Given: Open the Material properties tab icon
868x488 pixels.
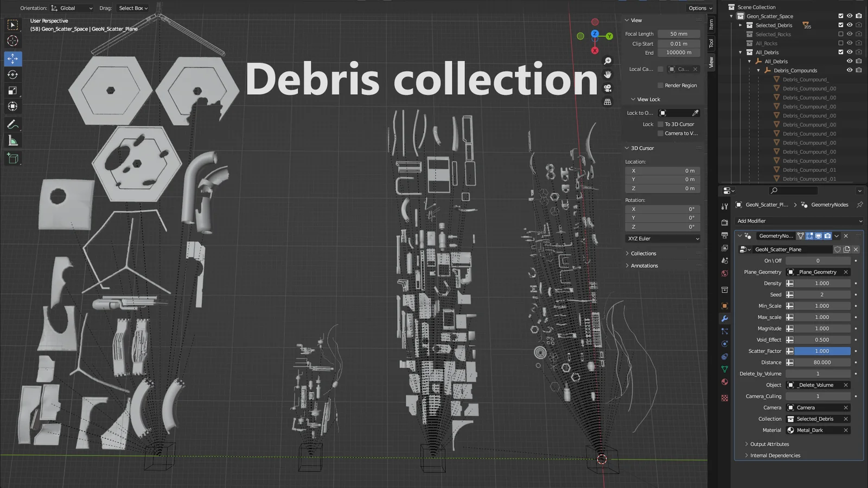Looking at the screenshot, I should point(724,382).
